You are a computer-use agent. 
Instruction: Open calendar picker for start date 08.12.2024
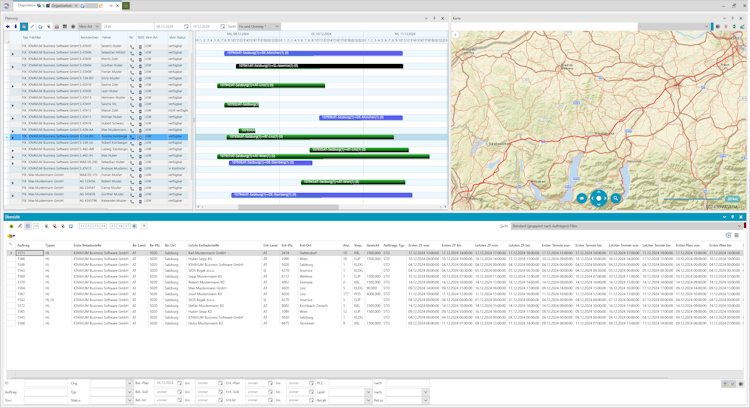click(186, 26)
